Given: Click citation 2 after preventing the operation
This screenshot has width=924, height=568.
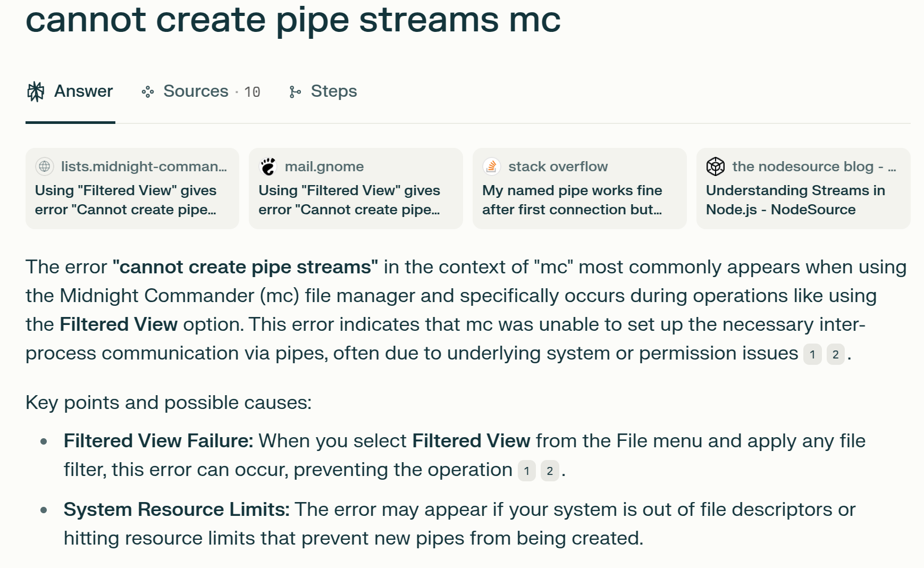Looking at the screenshot, I should pos(550,471).
